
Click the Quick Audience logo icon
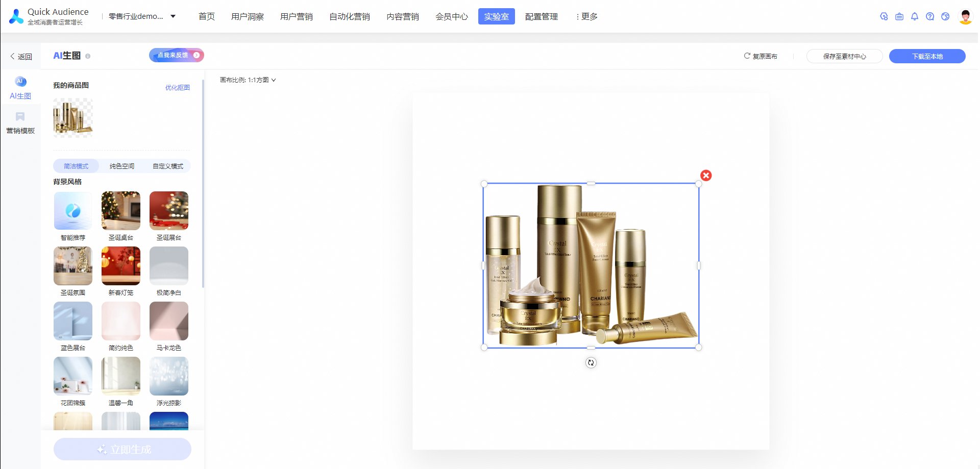tap(16, 16)
